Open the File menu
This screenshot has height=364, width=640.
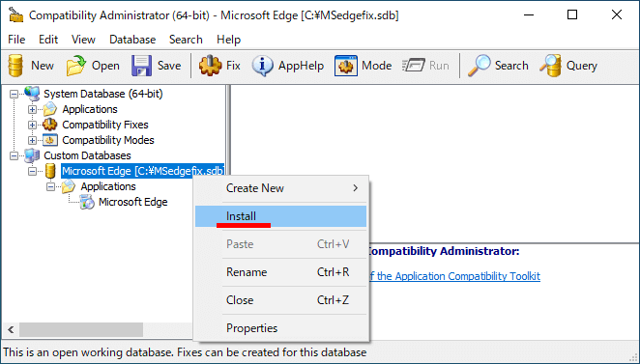[x=16, y=40]
